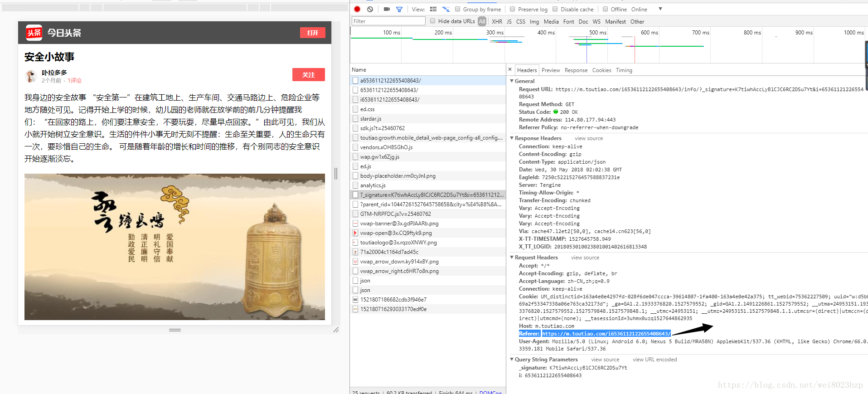This screenshot has width=868, height=394.
Task: Select the ?_signature=K7tiwhAccLyBlCJC6RC2DSu7Yt request
Action: [428, 195]
